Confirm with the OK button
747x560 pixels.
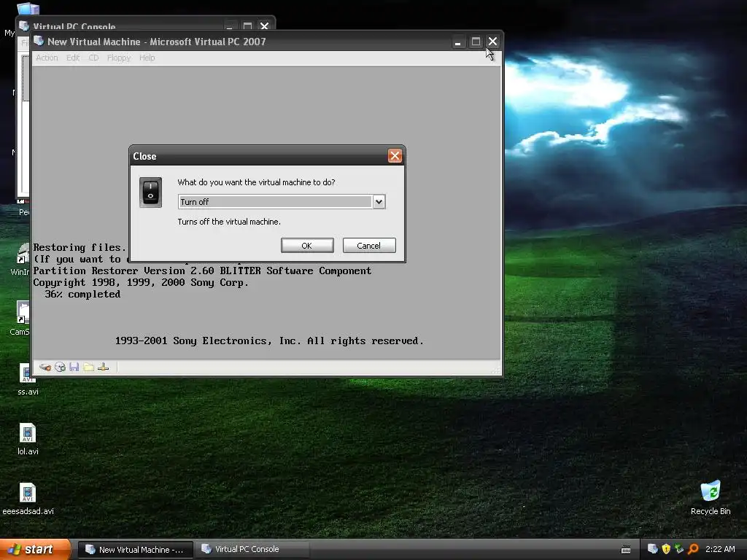[x=307, y=246]
